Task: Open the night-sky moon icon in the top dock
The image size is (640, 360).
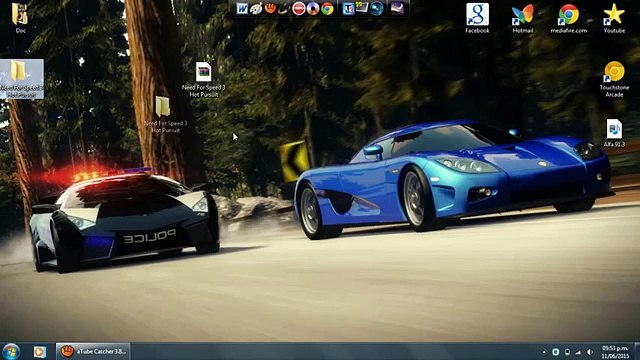Action: click(398, 8)
